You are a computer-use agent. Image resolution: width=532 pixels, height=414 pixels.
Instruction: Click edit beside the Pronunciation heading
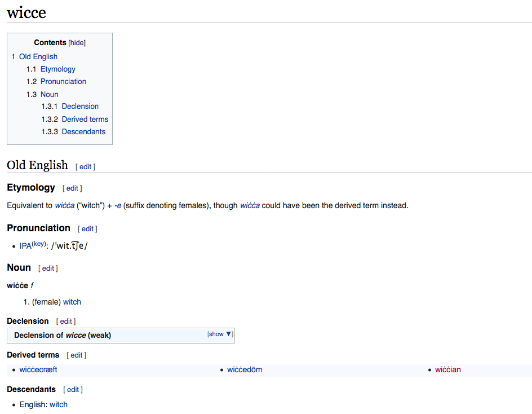(x=87, y=229)
